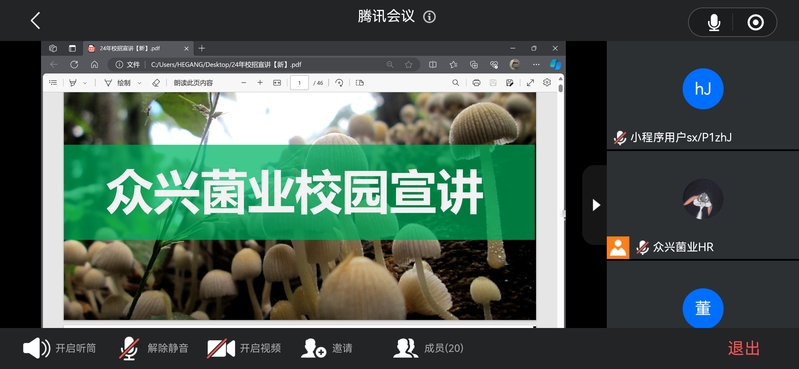
Task: Select the 绘制 draw tool
Action: (x=117, y=83)
